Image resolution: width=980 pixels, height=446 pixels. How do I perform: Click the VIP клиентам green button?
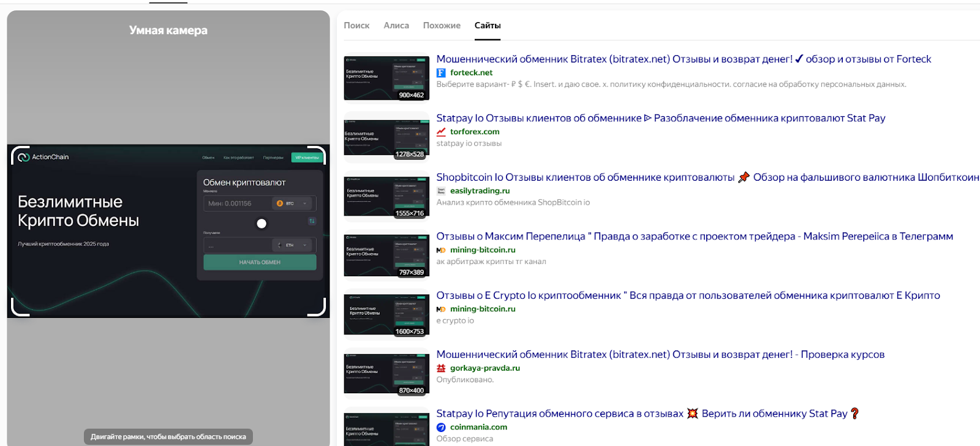pos(307,157)
